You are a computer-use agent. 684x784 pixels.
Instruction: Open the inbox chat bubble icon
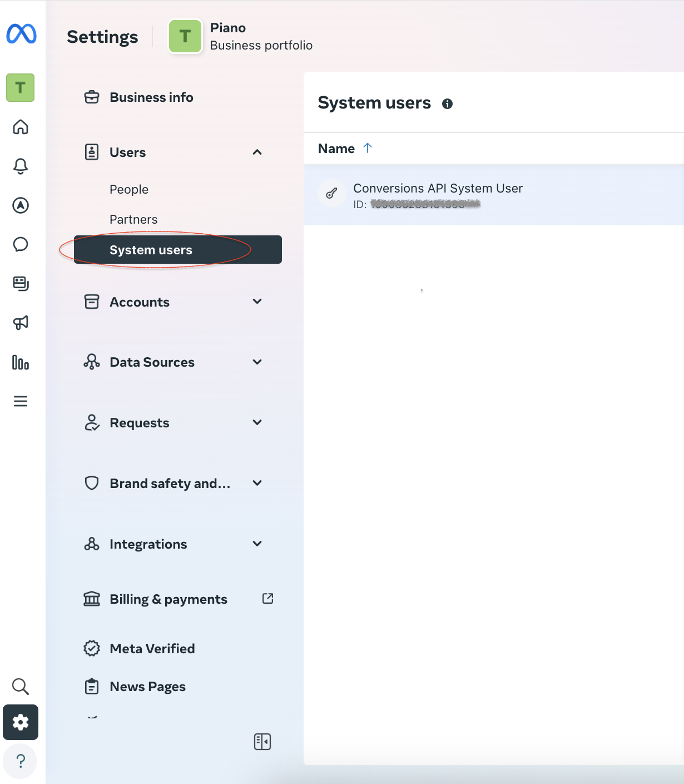click(x=21, y=244)
